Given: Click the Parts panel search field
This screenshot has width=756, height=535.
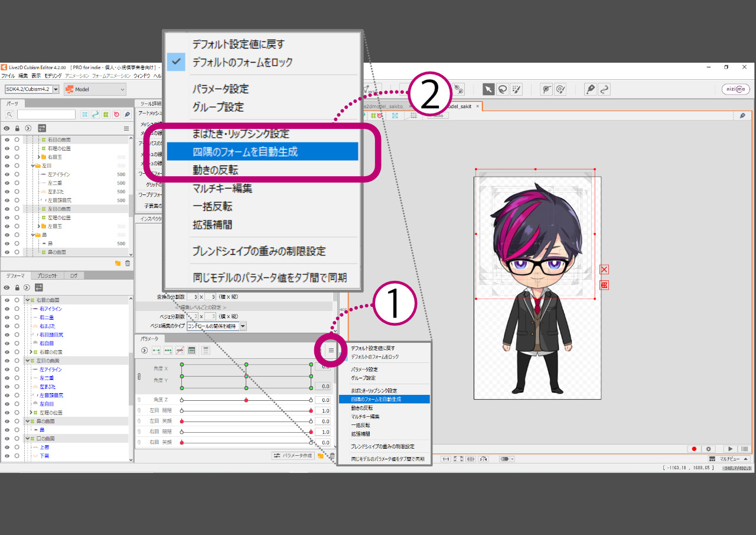Looking at the screenshot, I should (x=46, y=114).
